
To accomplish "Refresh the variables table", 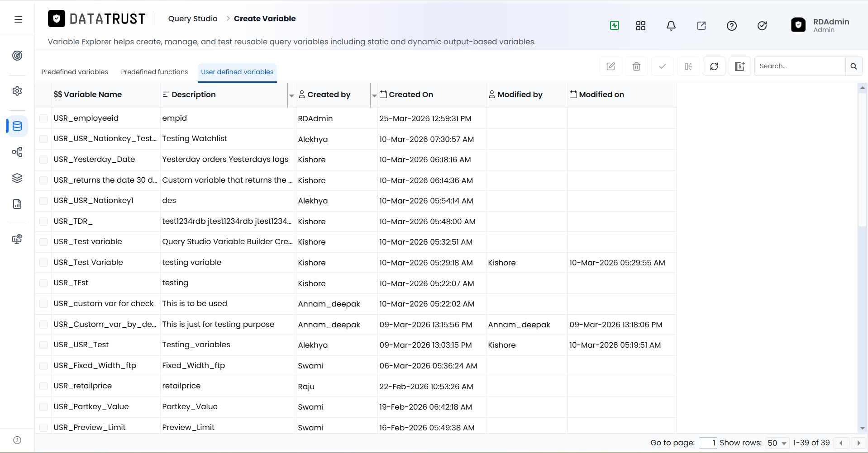I will [x=714, y=66].
